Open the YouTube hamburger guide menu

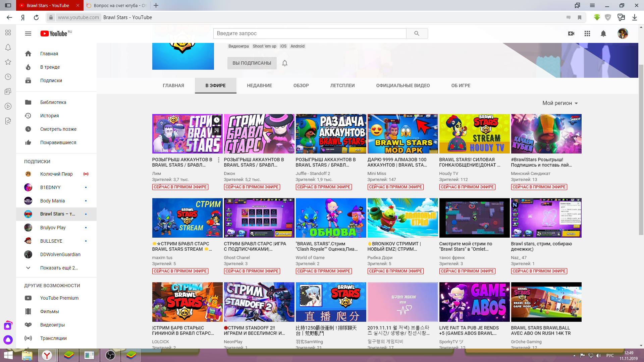coord(28,34)
